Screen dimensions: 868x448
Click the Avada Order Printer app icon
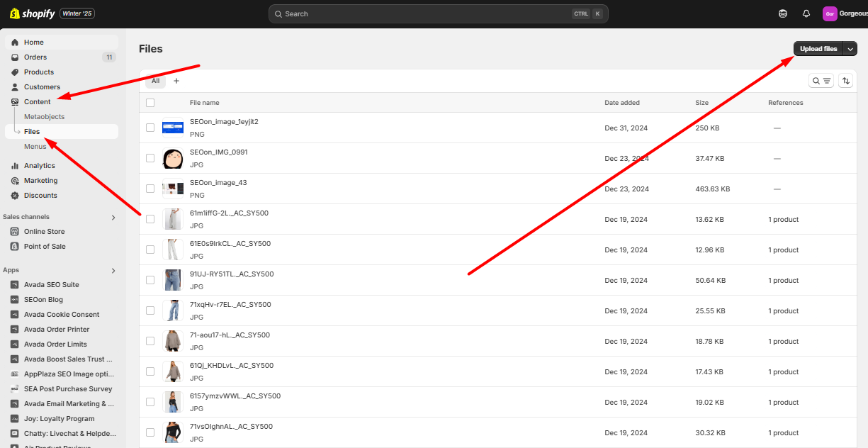pos(15,330)
